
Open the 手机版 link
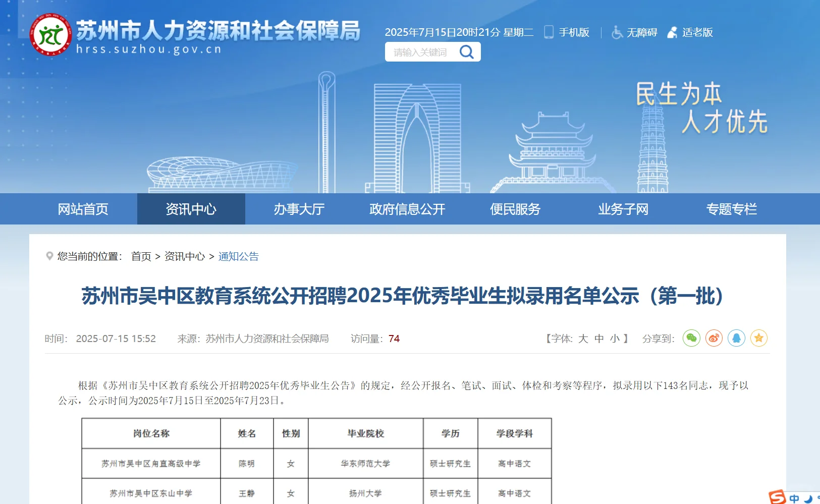(574, 32)
